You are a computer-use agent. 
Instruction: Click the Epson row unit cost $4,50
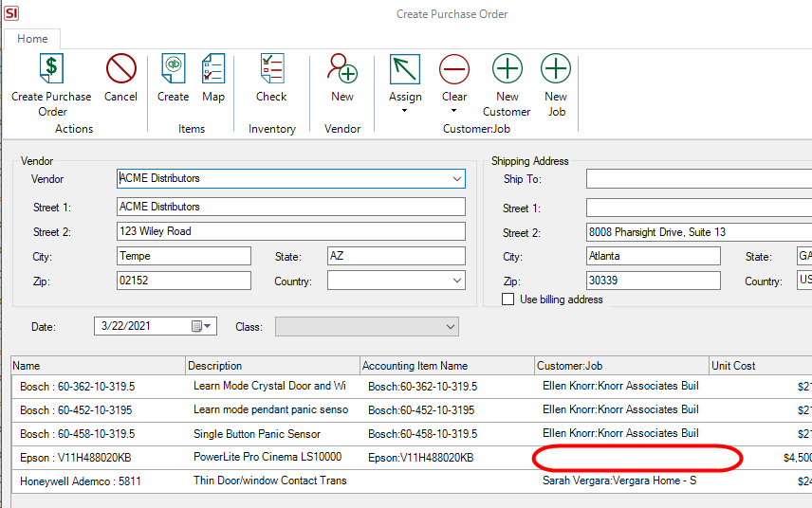pos(798,458)
